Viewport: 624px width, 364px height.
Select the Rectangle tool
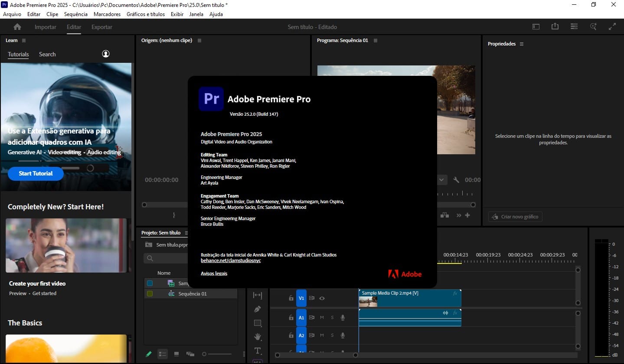pos(258,322)
